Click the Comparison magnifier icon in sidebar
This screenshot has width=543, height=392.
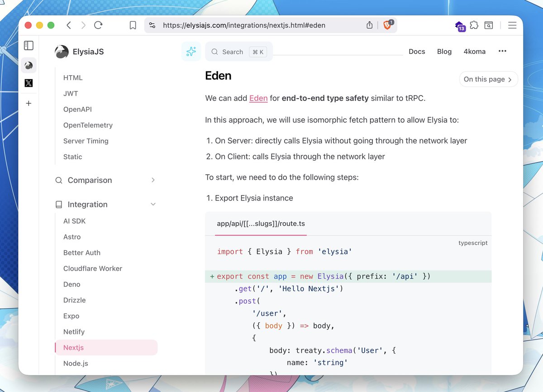[x=59, y=180]
